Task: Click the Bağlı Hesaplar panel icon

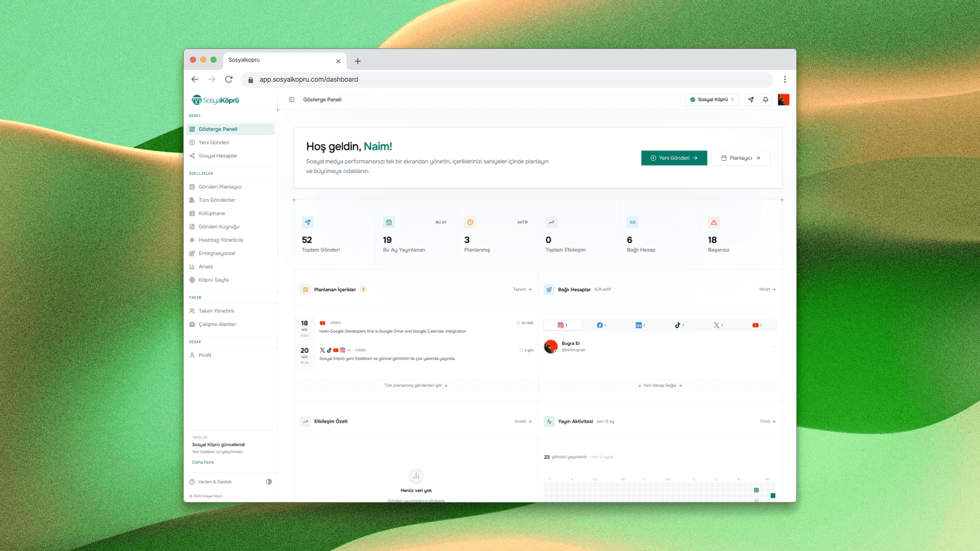Action: (x=549, y=289)
